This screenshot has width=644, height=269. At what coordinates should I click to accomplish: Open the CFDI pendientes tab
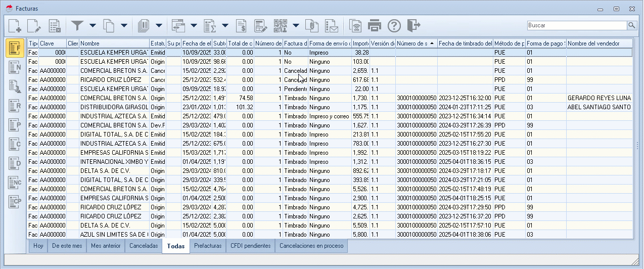(x=250, y=246)
